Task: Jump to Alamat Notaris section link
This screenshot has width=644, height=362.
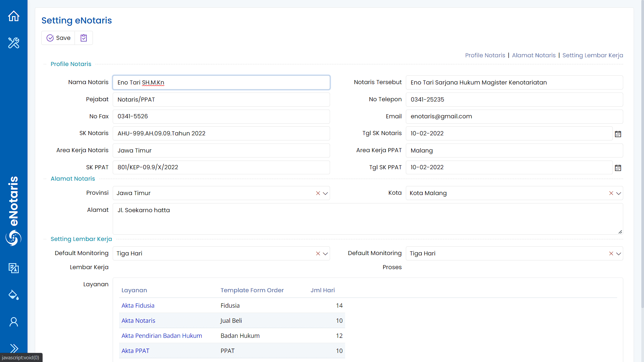Action: coord(534,55)
